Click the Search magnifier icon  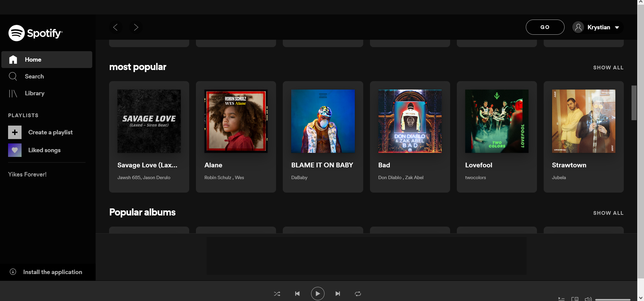tap(13, 76)
